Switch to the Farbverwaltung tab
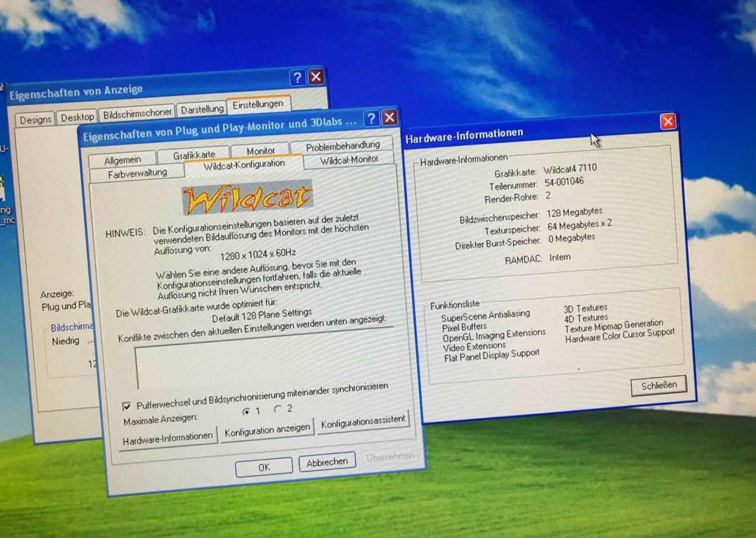This screenshot has width=756, height=538. click(137, 173)
